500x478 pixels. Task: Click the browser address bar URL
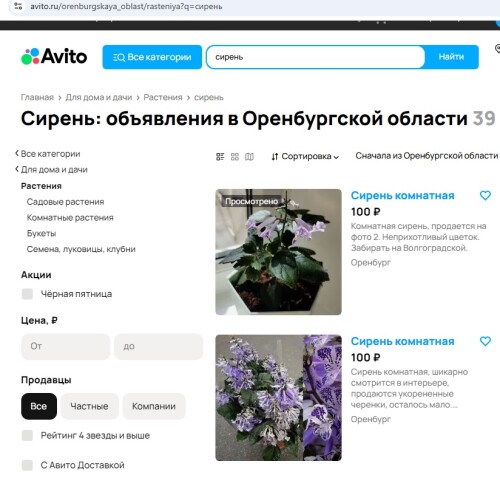(126, 6)
